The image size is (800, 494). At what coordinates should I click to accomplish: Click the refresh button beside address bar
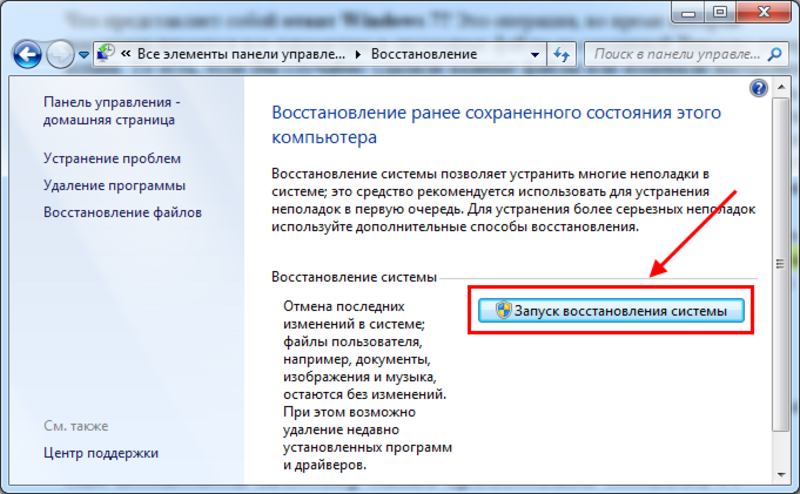pos(562,54)
